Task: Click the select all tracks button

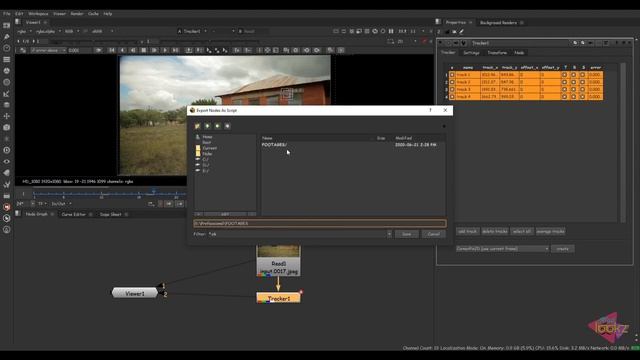Action: coord(522,231)
